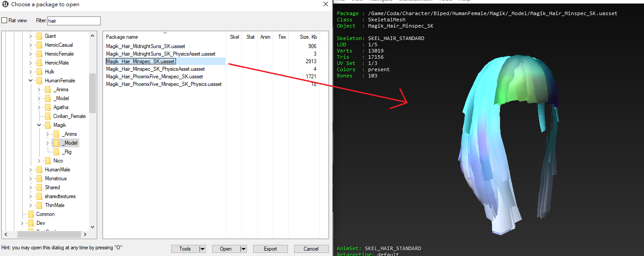Expand the Monstrous tree node
644x256 pixels.
31,179
